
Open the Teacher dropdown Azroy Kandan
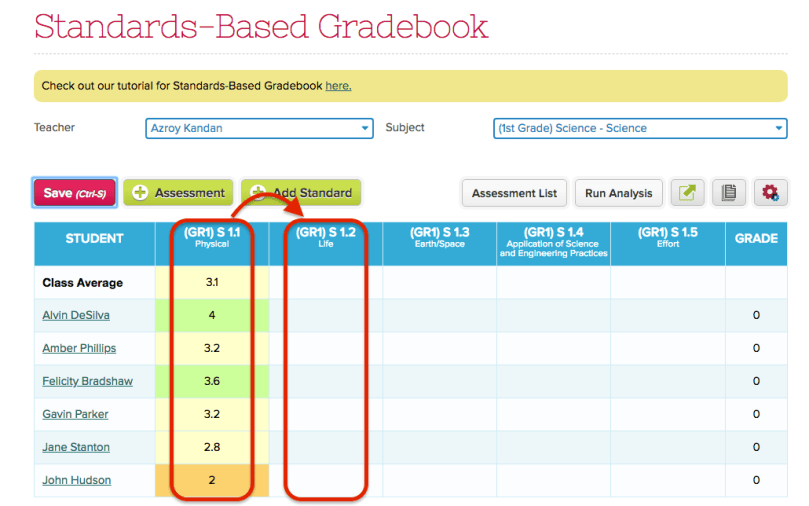pos(259,128)
